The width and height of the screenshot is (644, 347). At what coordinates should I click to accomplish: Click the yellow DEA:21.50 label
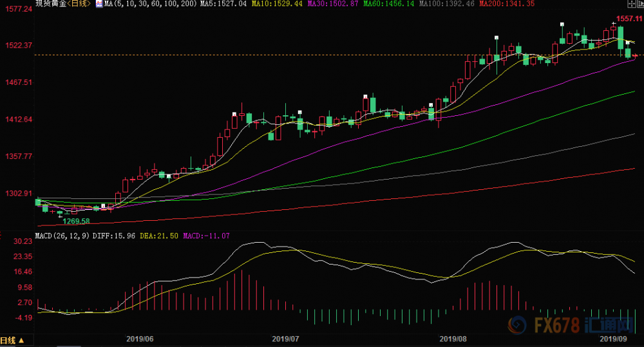coord(159,236)
